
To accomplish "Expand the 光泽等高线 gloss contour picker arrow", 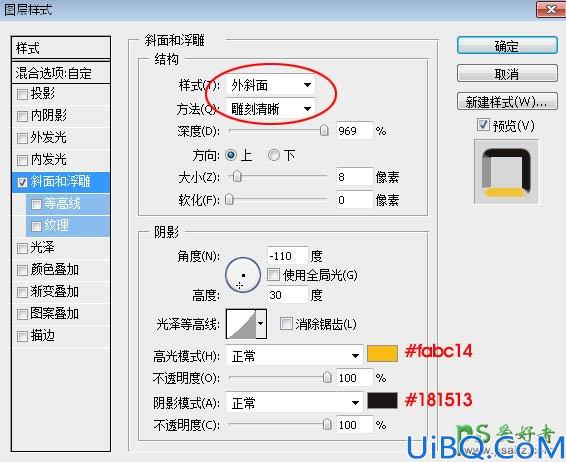I will [x=261, y=323].
